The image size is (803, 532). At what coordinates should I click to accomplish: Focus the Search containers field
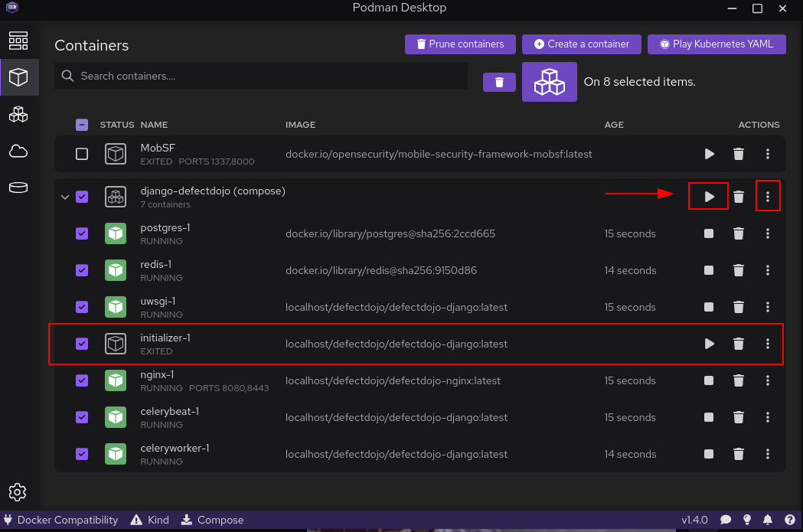point(261,77)
